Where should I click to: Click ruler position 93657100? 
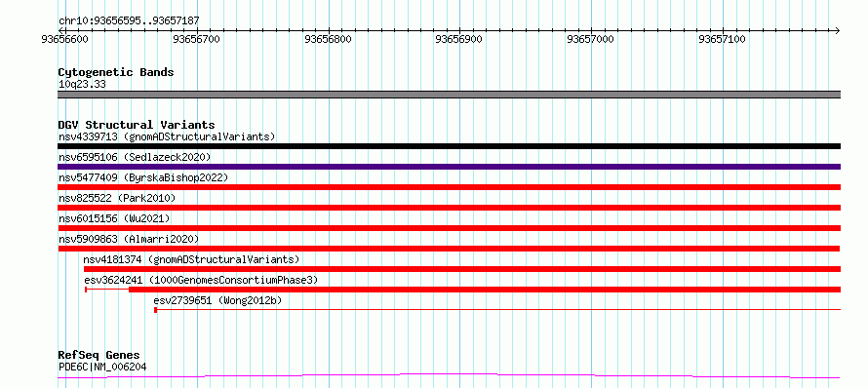722,39
